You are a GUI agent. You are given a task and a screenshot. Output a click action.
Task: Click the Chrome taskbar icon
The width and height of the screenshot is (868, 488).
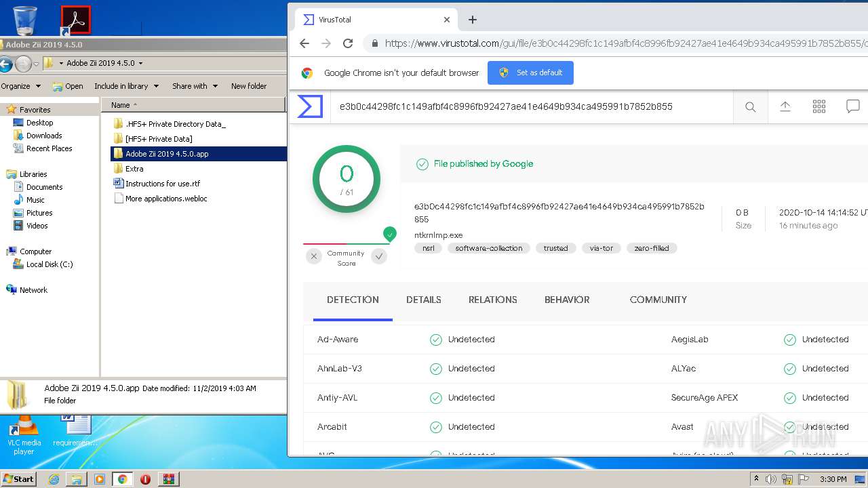122,479
